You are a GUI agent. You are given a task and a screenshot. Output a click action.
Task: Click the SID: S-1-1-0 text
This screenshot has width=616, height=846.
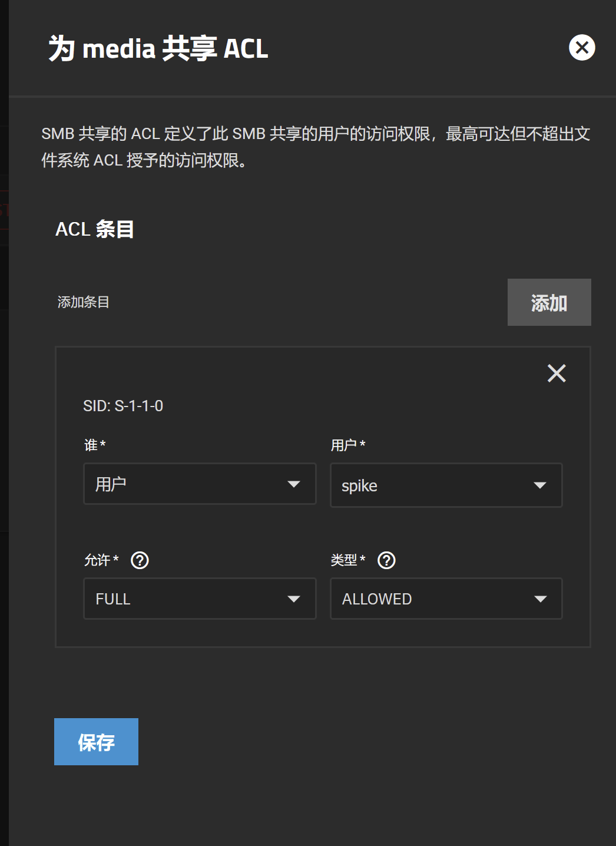tap(123, 406)
